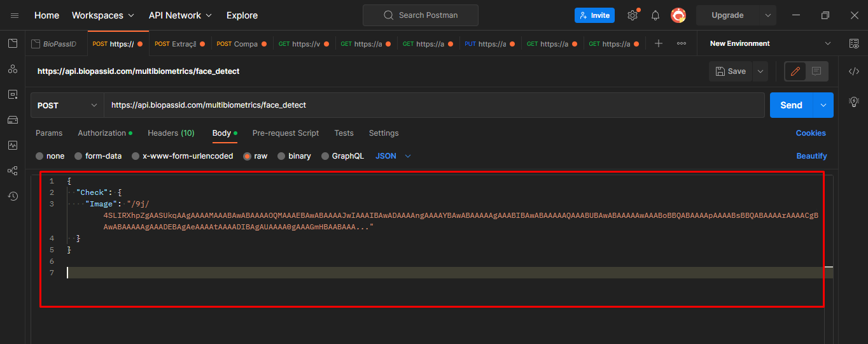The width and height of the screenshot is (868, 344).
Task: Expand the Upgrade dropdown arrow
Action: point(767,15)
